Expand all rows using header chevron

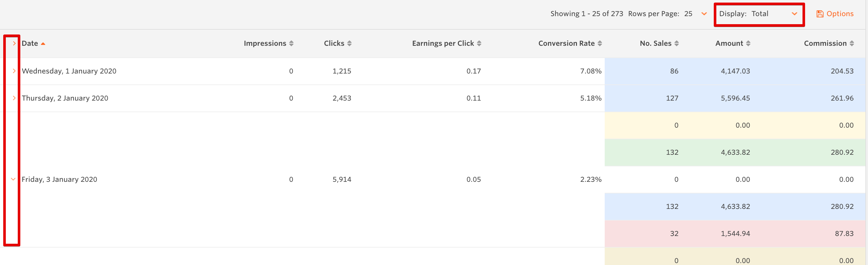click(14, 44)
